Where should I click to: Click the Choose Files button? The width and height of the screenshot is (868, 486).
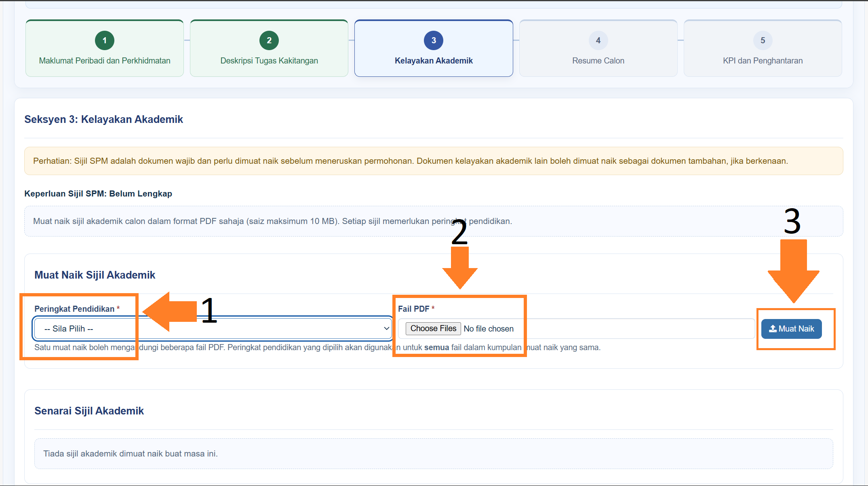pos(433,328)
